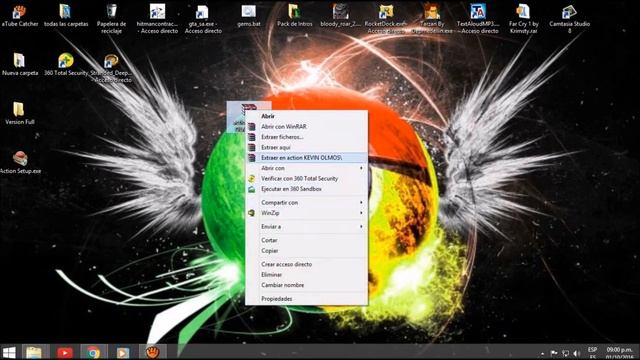Choose 'Cambiar nombre' menu entry
This screenshot has height=360, width=640.
306,285
